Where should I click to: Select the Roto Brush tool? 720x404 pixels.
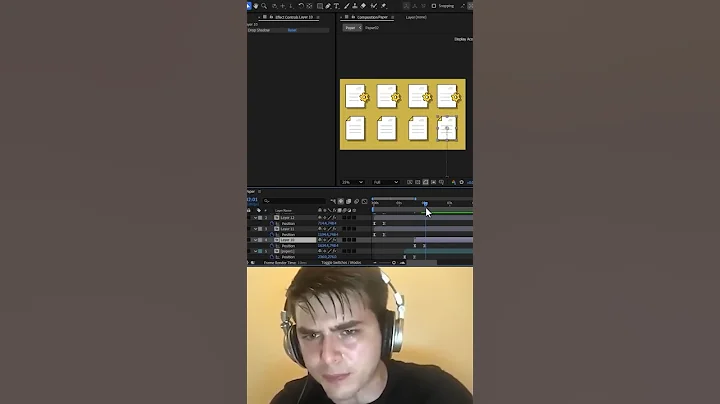click(x=373, y=6)
